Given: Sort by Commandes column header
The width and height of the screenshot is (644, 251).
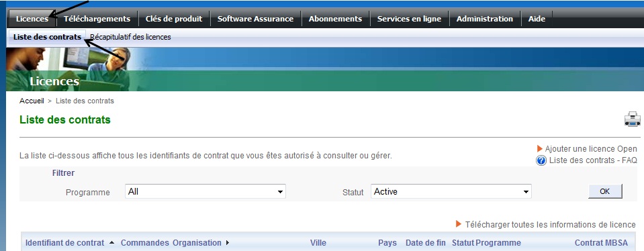Looking at the screenshot, I should tap(144, 243).
